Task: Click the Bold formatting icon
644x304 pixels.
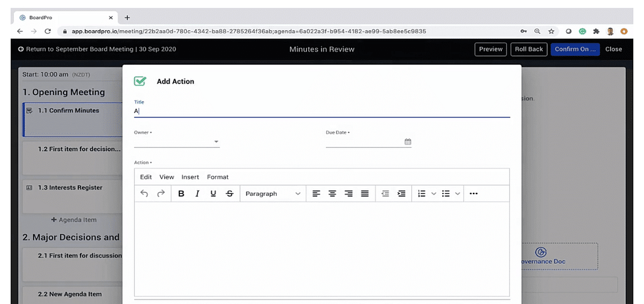Action: 181,194
